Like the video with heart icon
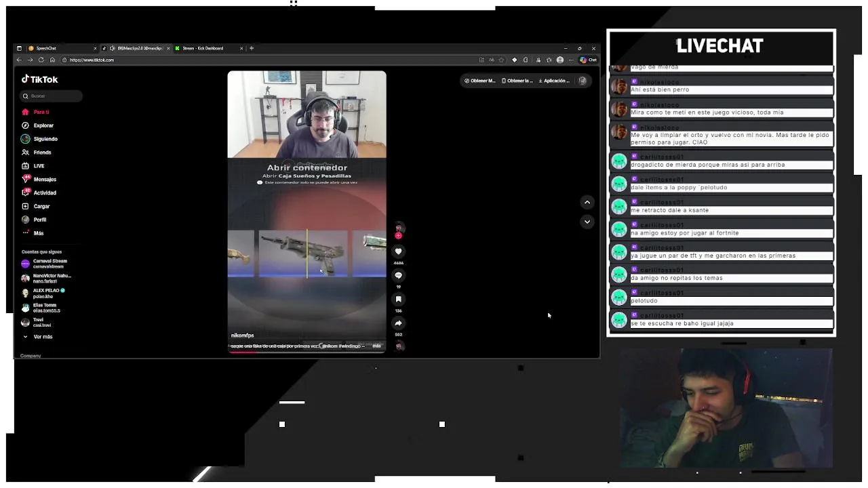This screenshot has width=868, height=488. [399, 251]
